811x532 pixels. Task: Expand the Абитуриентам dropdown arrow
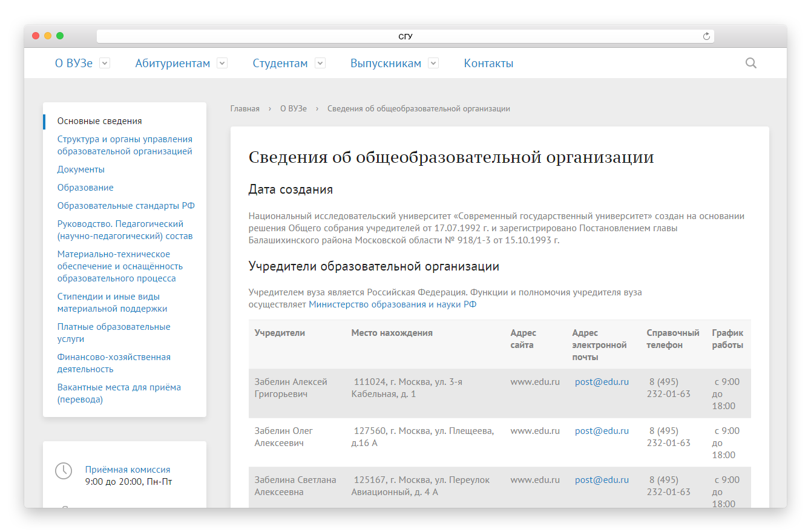click(222, 63)
